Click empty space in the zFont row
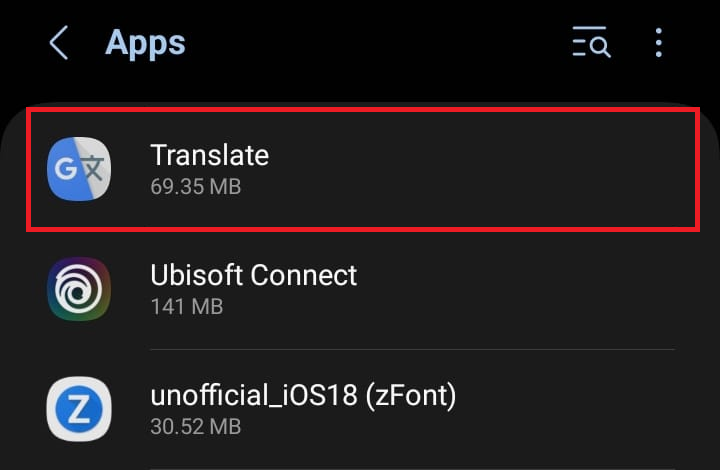 tap(580, 410)
